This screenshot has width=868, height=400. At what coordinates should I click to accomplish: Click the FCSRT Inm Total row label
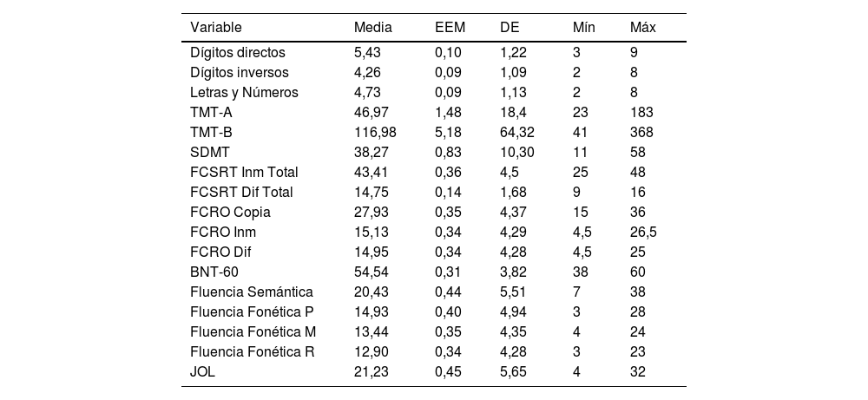(241, 172)
